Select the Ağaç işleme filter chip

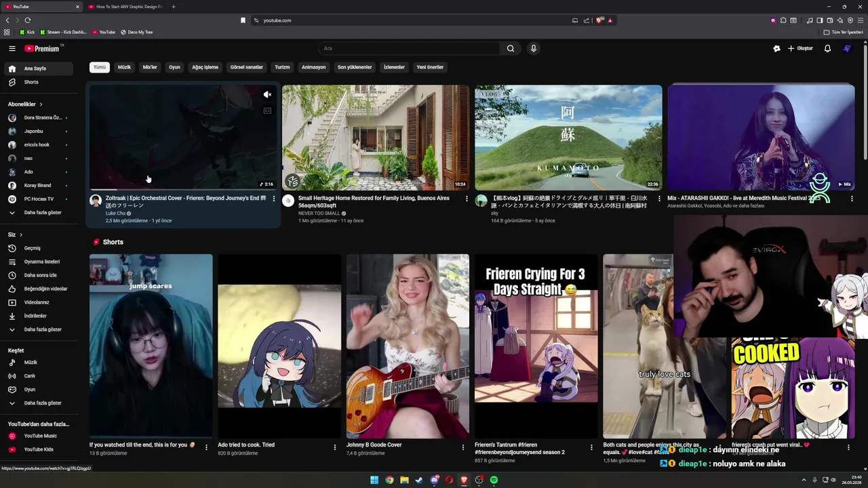(205, 67)
